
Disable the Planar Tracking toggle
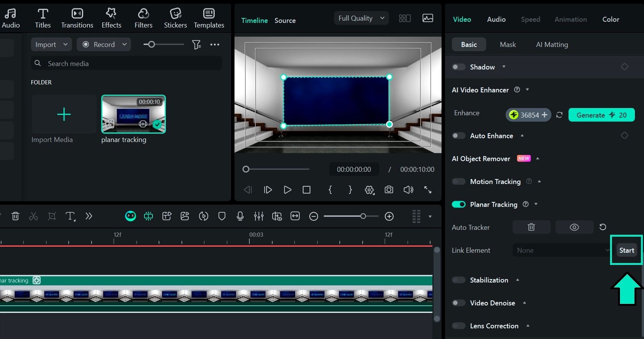pyautogui.click(x=458, y=204)
